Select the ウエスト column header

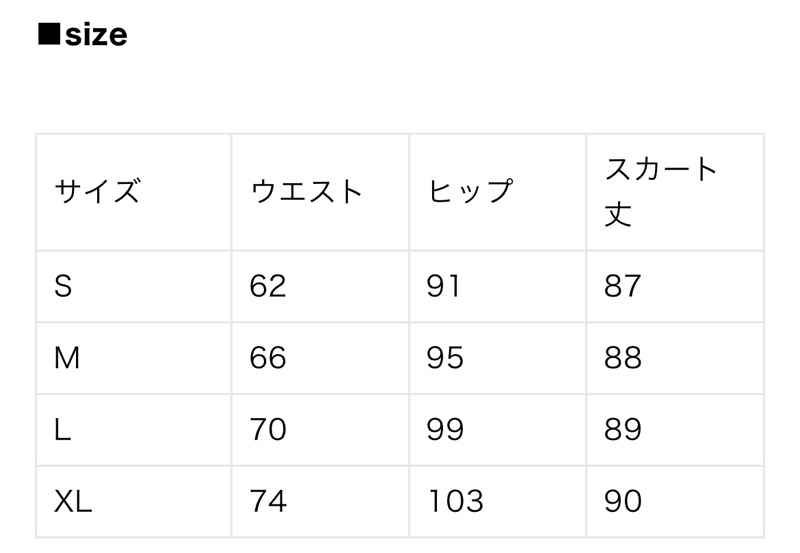click(320, 192)
